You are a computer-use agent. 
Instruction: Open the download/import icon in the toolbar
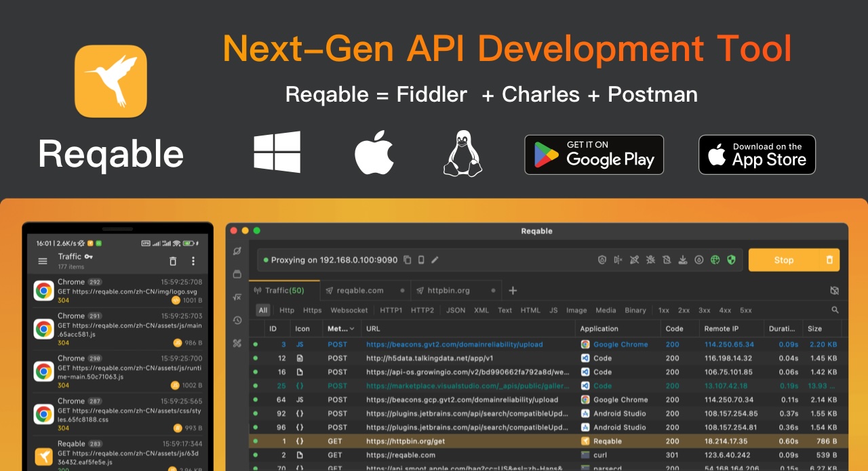click(x=683, y=260)
